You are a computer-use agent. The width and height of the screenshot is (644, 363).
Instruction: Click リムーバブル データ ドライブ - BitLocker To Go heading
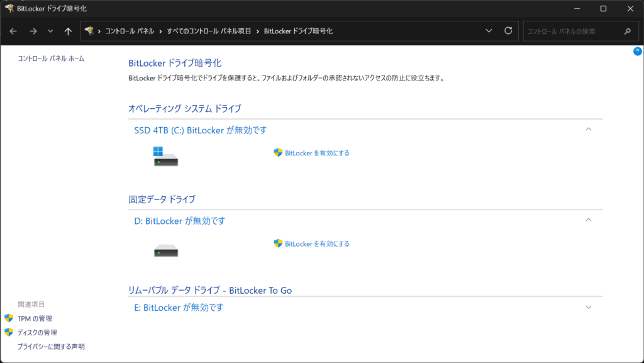[x=210, y=290]
